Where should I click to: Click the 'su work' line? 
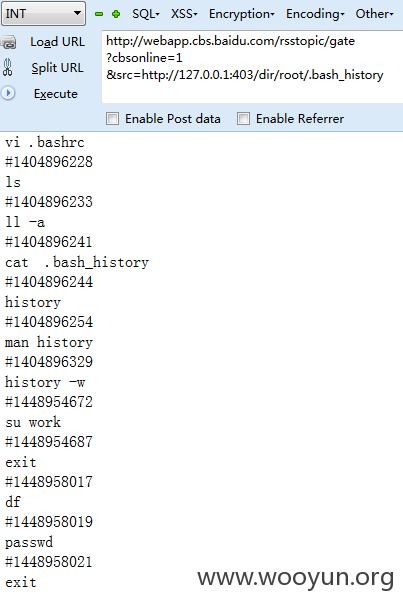tap(33, 422)
